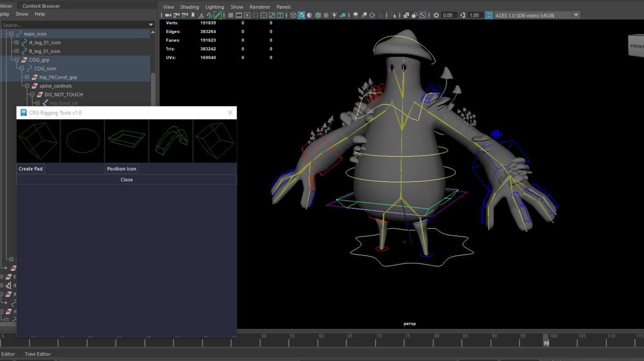Image resolution: width=644 pixels, height=361 pixels.
Task: Click the Textured display icon
Action: (x=326, y=15)
